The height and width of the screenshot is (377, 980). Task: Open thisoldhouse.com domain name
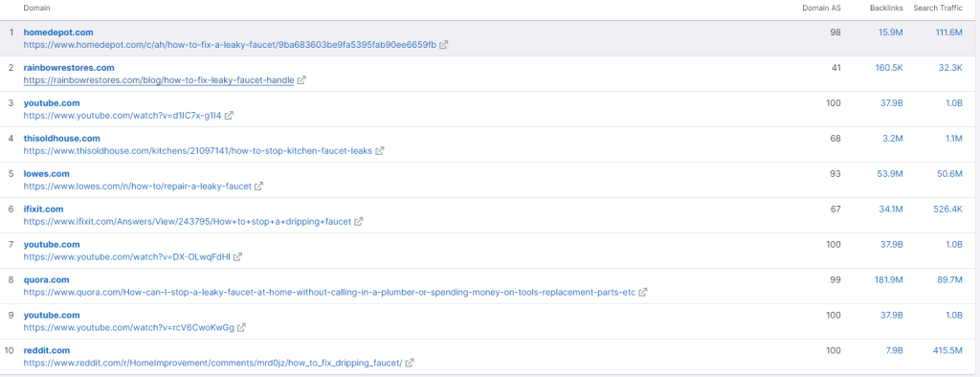coord(62,138)
